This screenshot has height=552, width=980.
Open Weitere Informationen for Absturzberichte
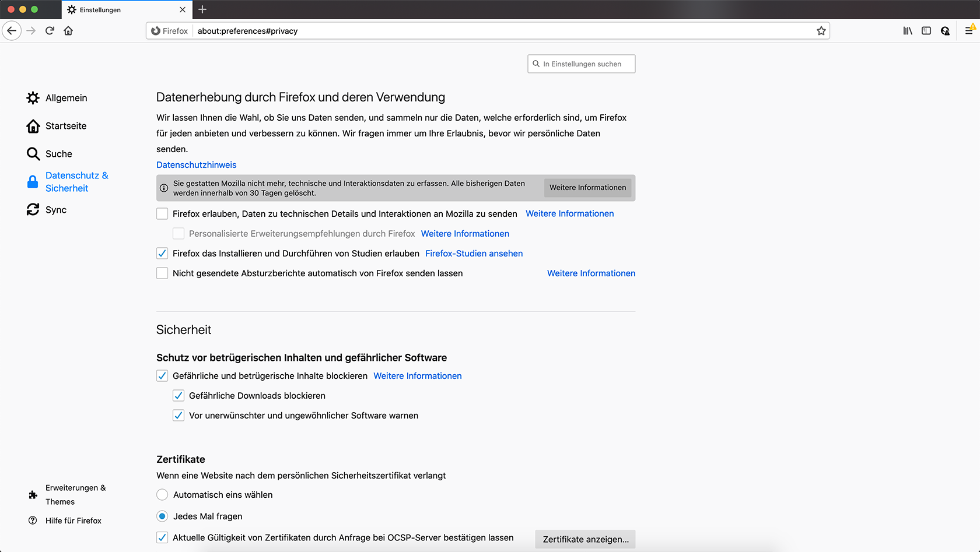pyautogui.click(x=591, y=273)
